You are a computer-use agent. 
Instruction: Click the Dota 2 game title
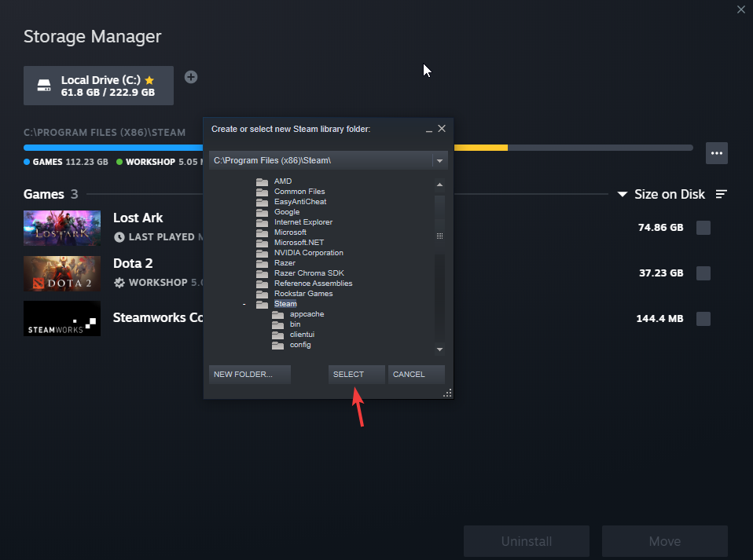(133, 263)
